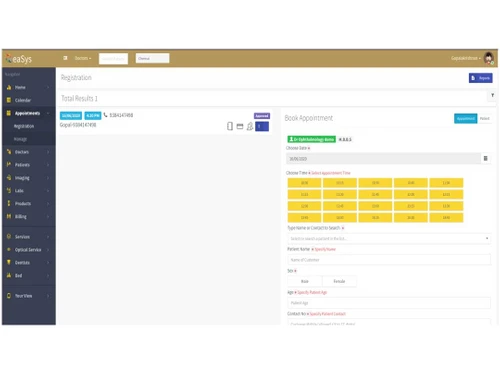The height and width of the screenshot is (375, 500).
Task: Toggle the sidebar with the top bar menu icon
Action: coord(65,58)
